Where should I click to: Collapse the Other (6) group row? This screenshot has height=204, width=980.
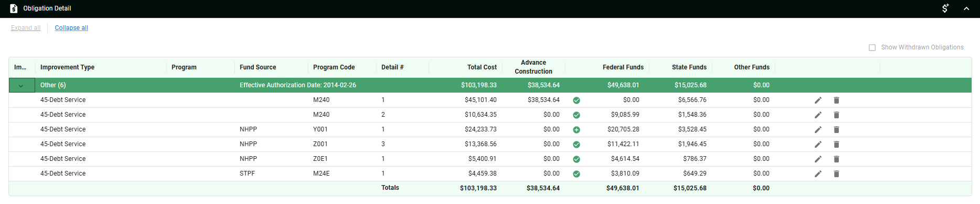pos(21,85)
